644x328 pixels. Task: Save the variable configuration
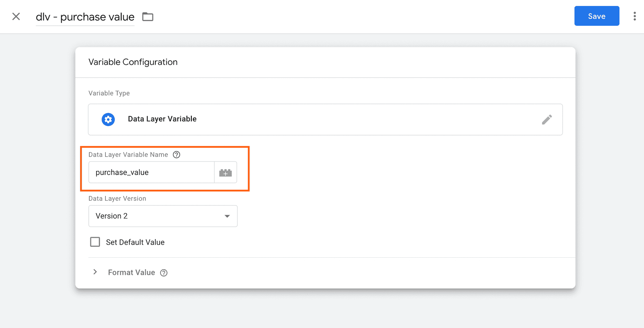click(596, 16)
